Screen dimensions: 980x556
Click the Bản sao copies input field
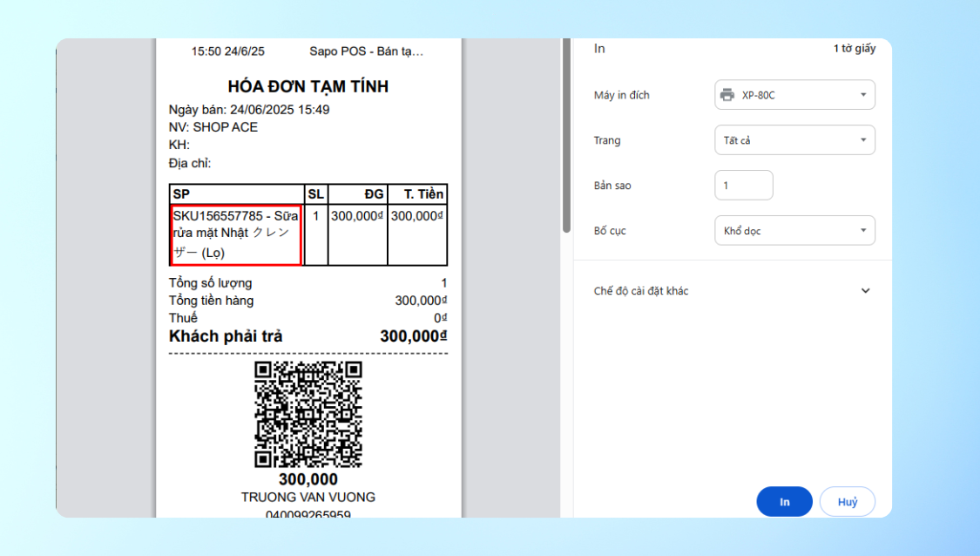point(744,185)
